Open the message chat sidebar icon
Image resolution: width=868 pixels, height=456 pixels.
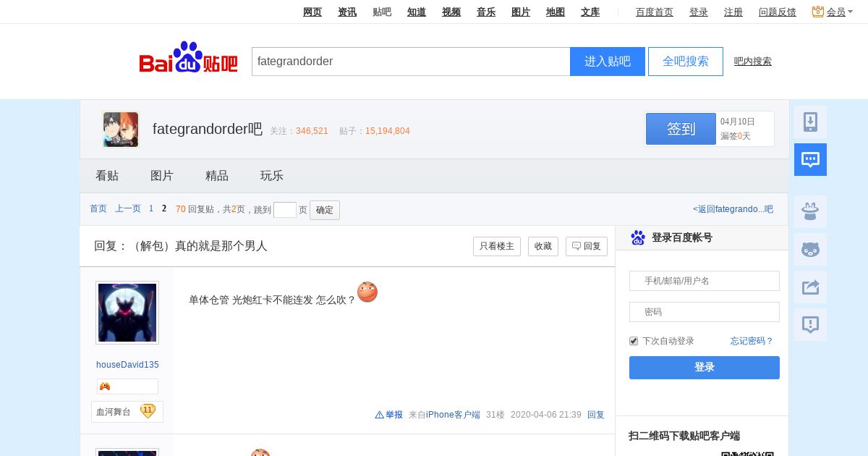pos(810,159)
